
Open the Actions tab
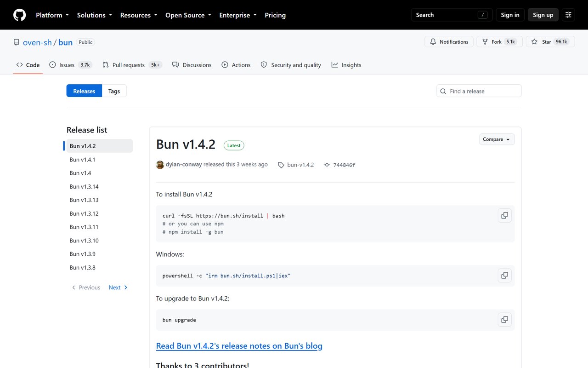pyautogui.click(x=236, y=65)
